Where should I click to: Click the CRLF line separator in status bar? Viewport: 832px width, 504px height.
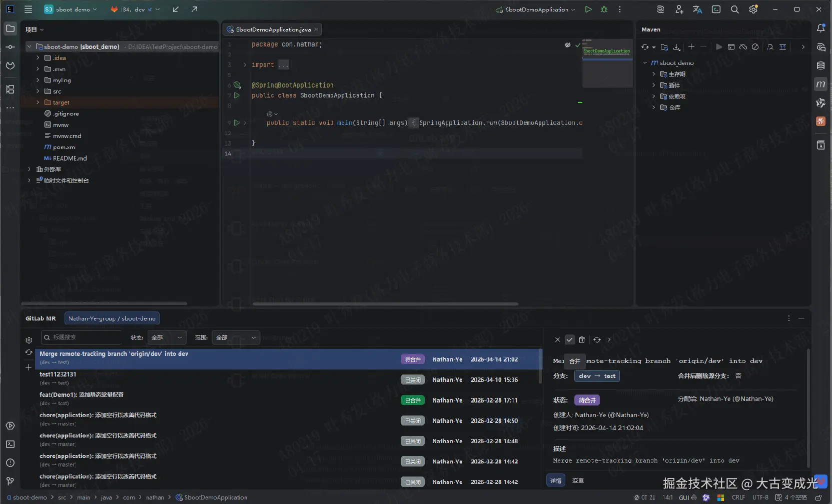pos(738,497)
